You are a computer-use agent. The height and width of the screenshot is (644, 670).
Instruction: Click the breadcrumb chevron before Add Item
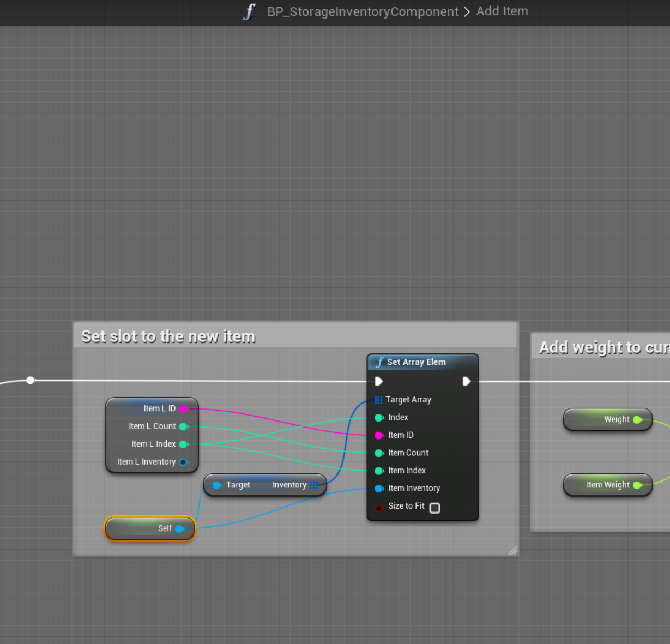tap(467, 11)
